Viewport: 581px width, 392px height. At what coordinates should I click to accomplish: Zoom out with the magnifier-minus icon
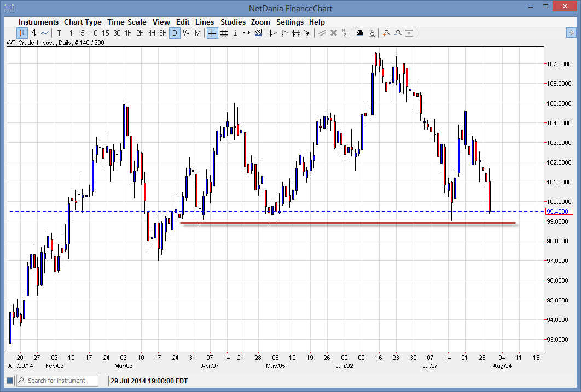tap(398, 33)
